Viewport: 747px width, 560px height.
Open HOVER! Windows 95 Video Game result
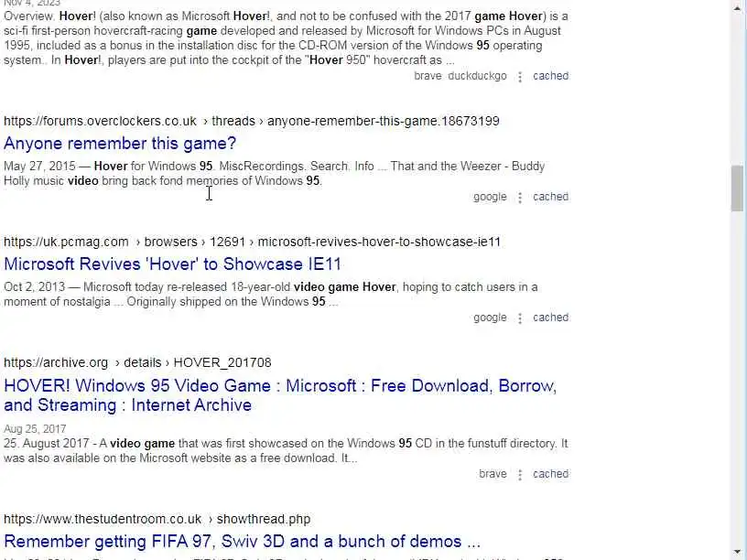(280, 395)
